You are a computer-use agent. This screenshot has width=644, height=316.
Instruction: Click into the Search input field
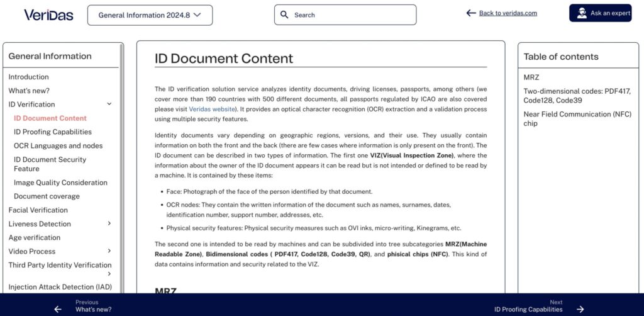tap(352, 15)
